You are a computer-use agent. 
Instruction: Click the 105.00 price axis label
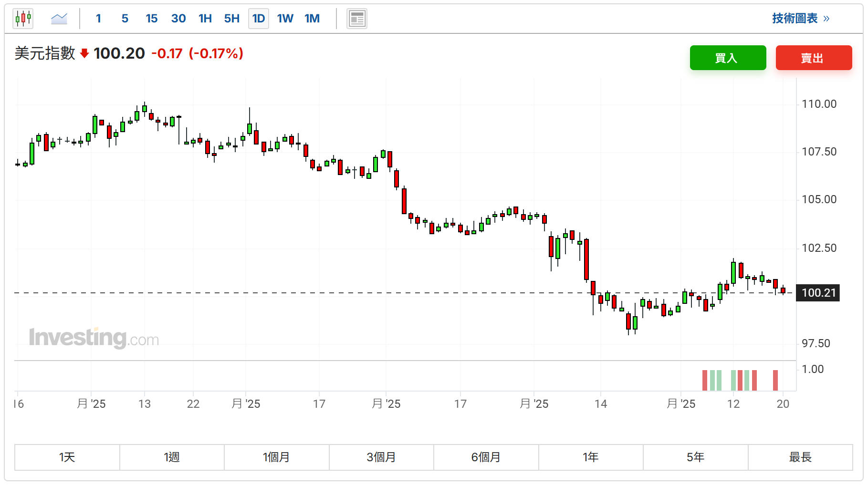click(x=819, y=199)
